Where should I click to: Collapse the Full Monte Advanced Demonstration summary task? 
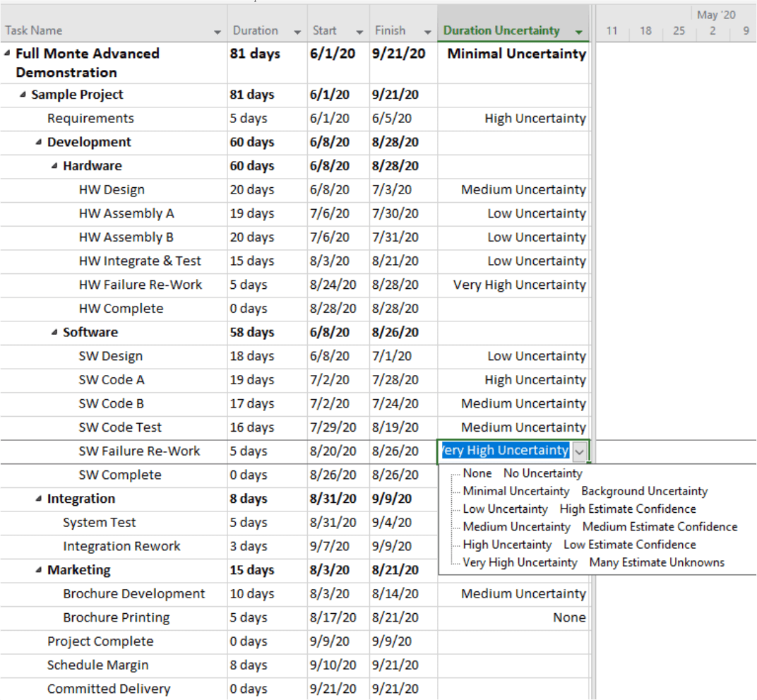click(x=7, y=53)
